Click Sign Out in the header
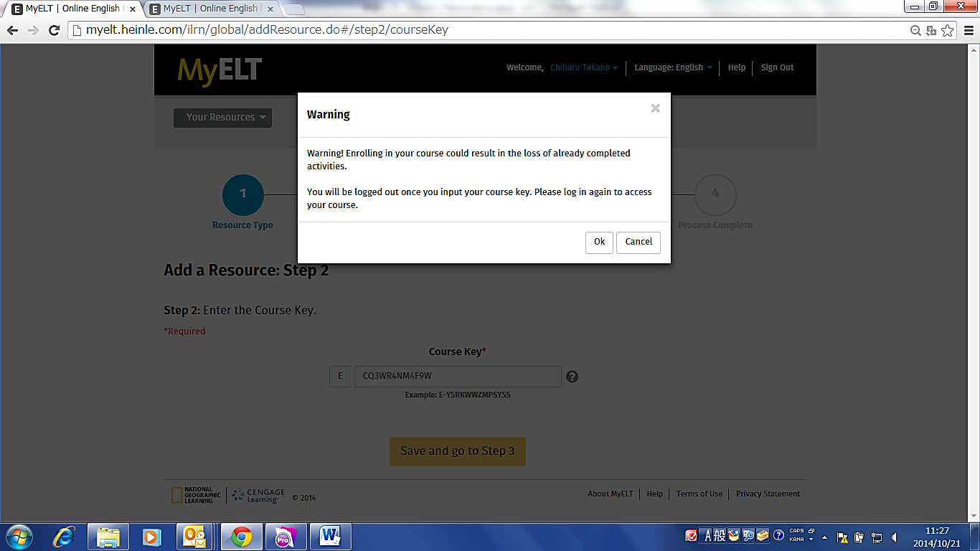Screen dimensions: 980x551 777,67
